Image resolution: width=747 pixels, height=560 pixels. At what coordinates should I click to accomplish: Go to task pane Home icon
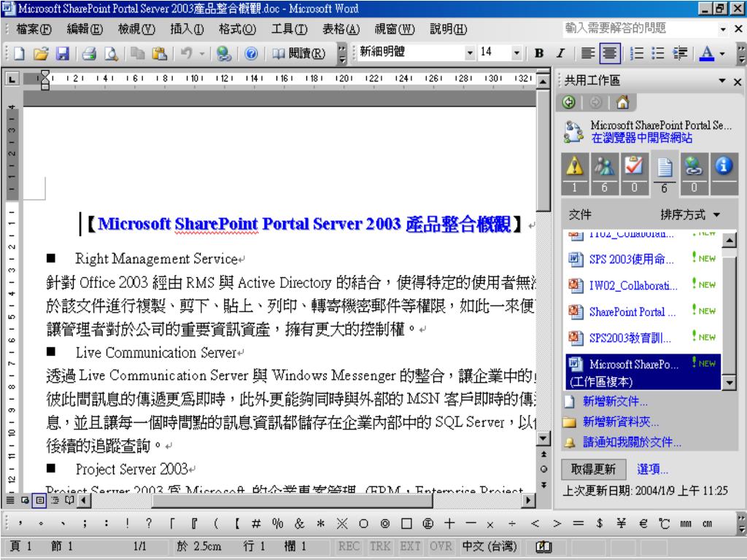point(623,102)
